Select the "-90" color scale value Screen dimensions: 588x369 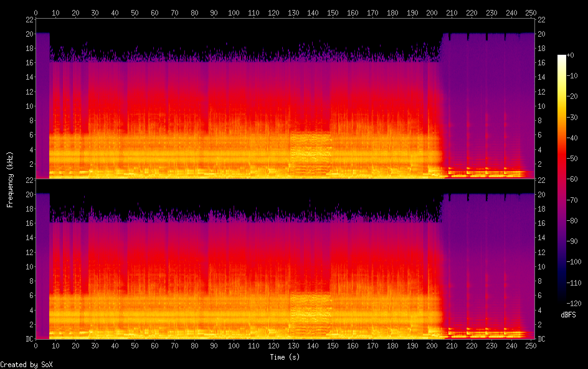pyautogui.click(x=572, y=241)
